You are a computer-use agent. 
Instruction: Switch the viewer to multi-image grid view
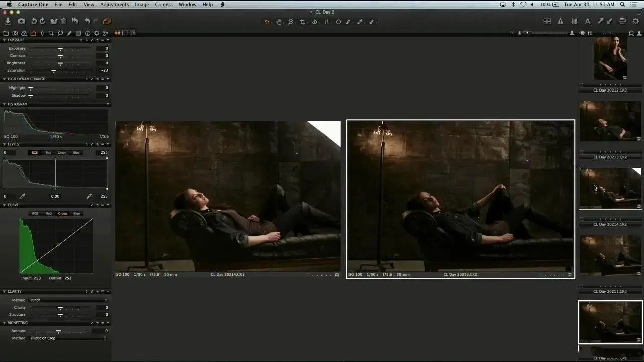pyautogui.click(x=117, y=33)
